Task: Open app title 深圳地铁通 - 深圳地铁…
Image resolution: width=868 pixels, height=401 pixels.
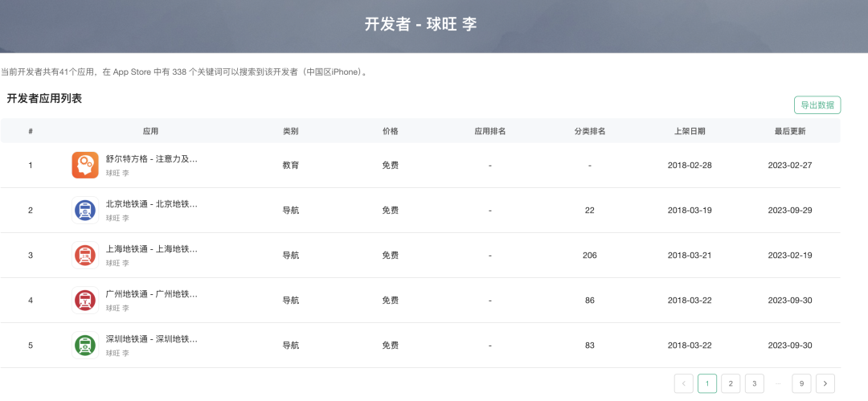Action: click(152, 339)
